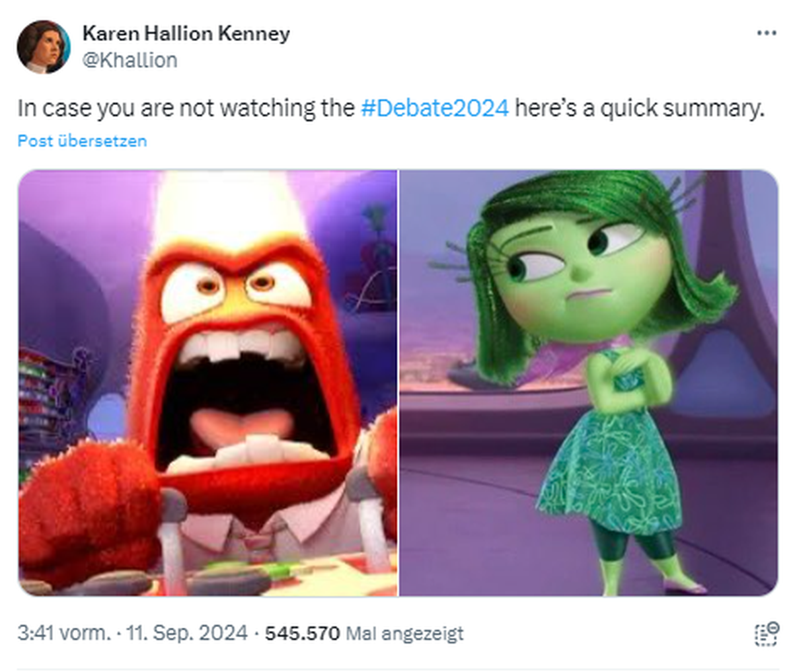
Task: Click the 3:41 vorm. timestamp
Action: 64,633
